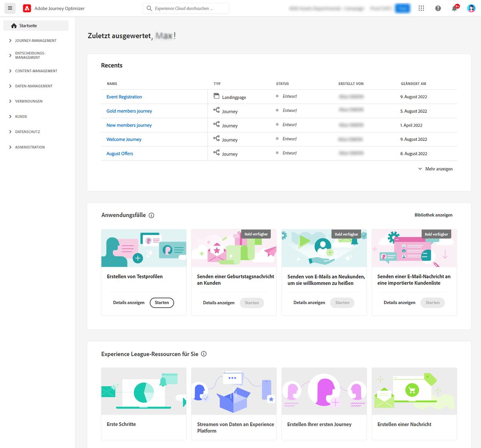The height and width of the screenshot is (448, 481).
Task: Open Gold members journey from Recents
Action: (129, 111)
